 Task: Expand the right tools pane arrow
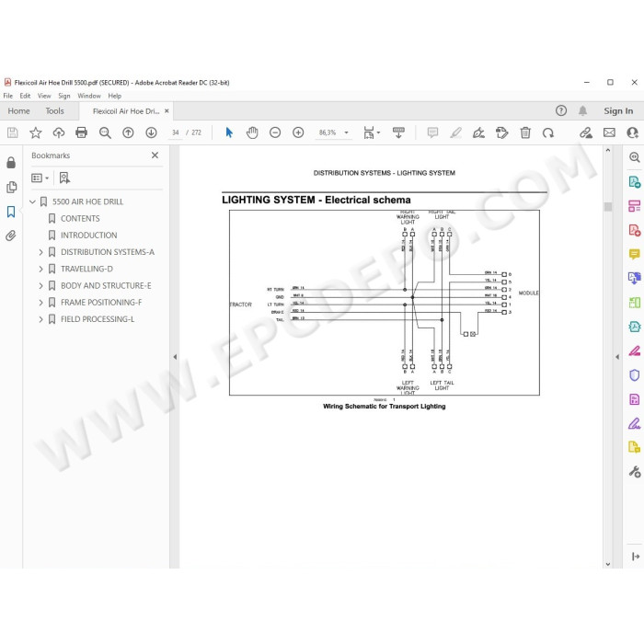click(x=617, y=357)
